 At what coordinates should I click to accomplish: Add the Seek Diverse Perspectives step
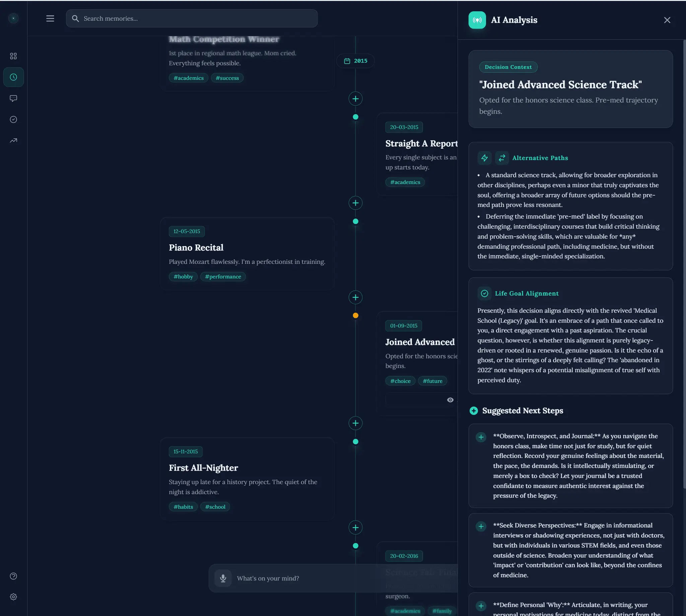(x=481, y=526)
